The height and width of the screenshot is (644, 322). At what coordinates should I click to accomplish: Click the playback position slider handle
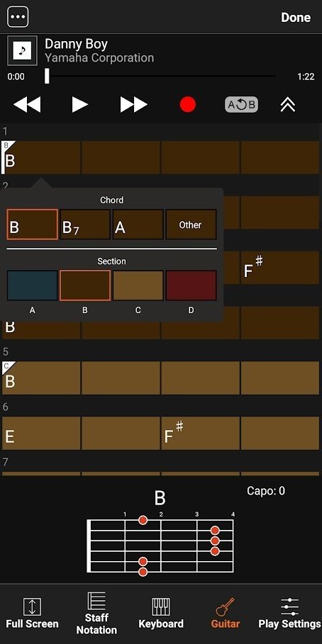[x=47, y=76]
